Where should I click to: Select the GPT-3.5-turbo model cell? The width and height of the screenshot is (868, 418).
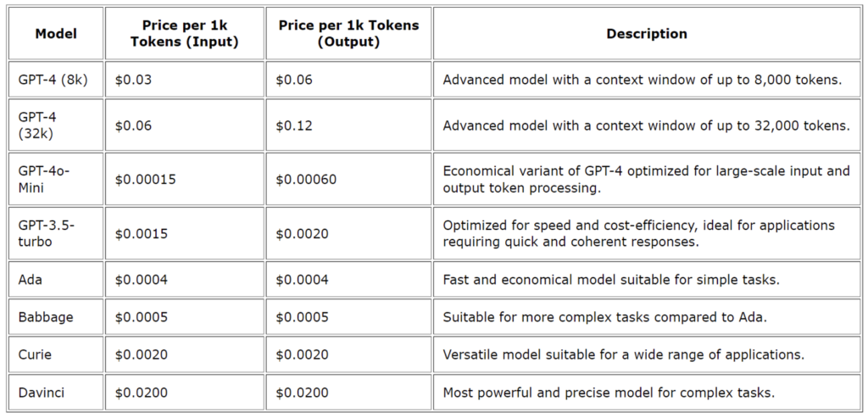(x=56, y=233)
